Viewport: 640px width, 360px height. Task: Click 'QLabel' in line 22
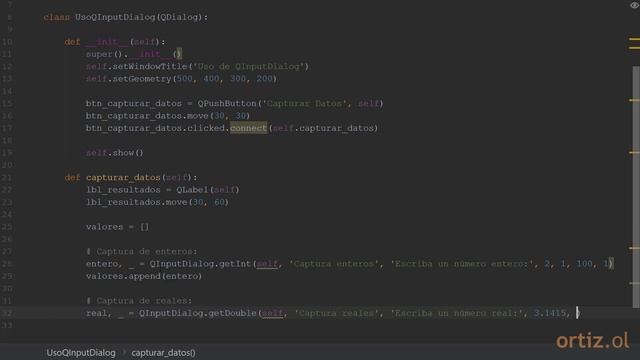tap(192, 190)
